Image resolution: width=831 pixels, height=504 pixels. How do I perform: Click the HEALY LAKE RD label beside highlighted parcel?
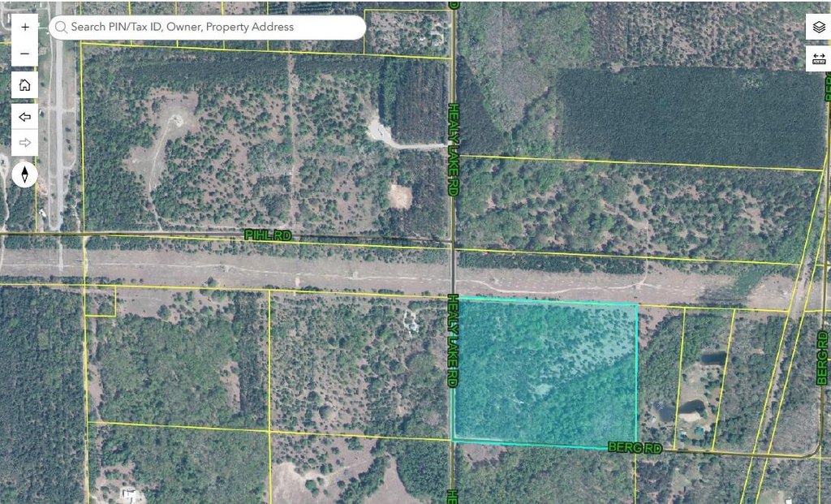pyautogui.click(x=453, y=340)
